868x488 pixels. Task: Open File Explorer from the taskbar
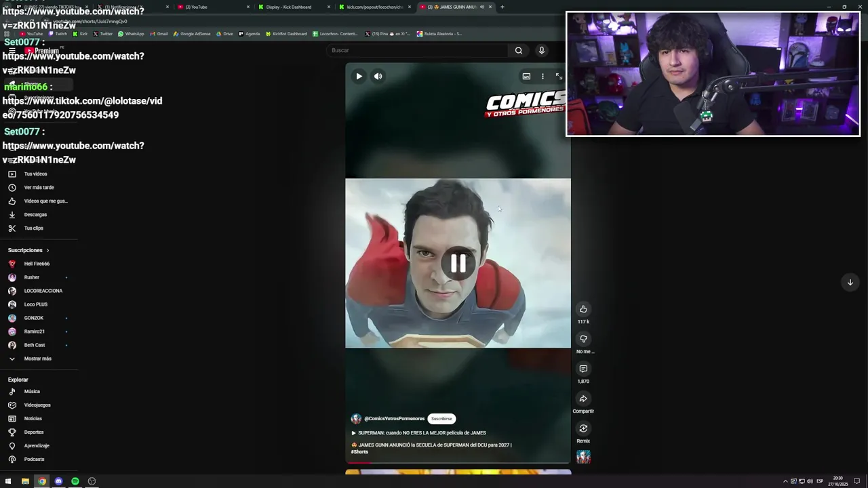coord(25,481)
